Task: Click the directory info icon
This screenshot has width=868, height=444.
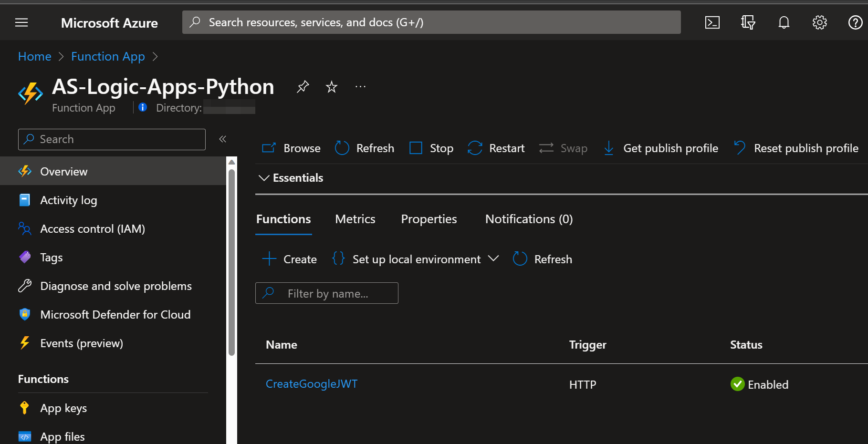Action: pos(142,107)
